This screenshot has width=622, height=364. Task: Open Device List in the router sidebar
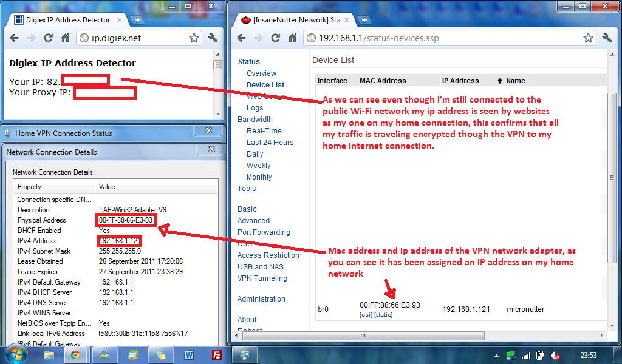click(265, 85)
